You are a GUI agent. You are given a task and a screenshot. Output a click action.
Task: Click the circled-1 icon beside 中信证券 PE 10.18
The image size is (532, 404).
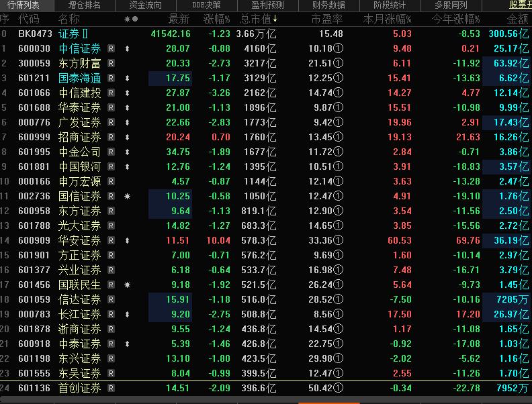point(338,48)
